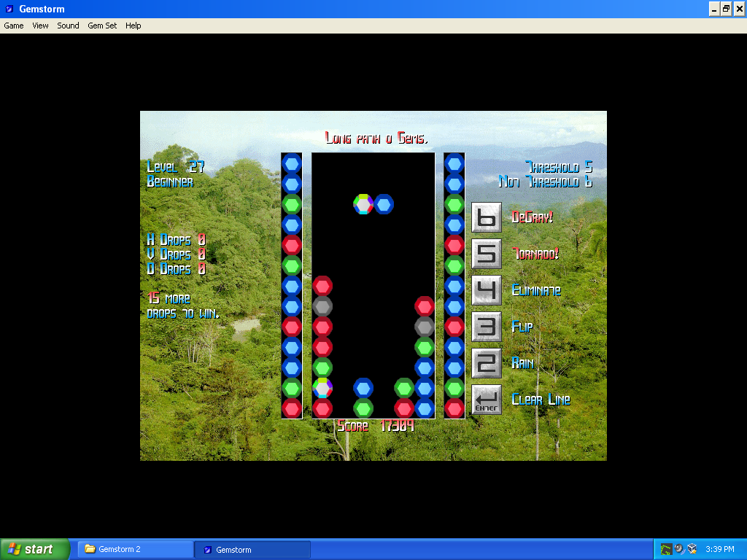Open the View menu

coord(40,26)
